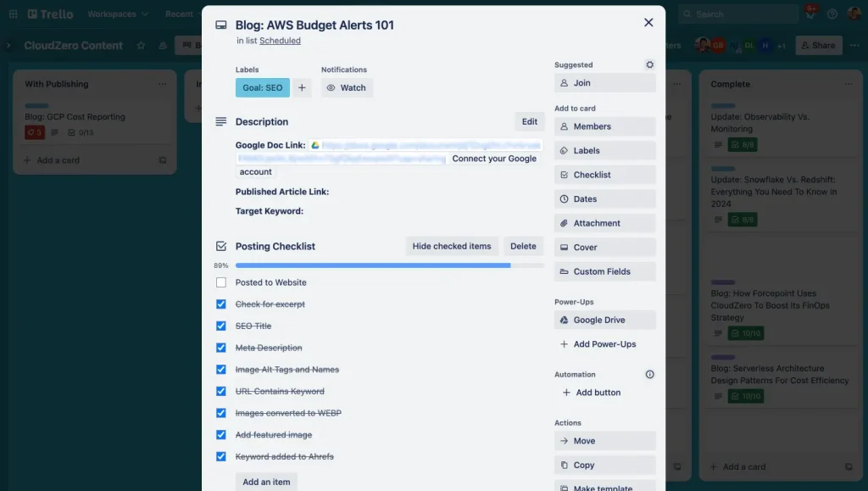Uncheck the Add featured image item
This screenshot has height=491, width=868.
click(221, 434)
